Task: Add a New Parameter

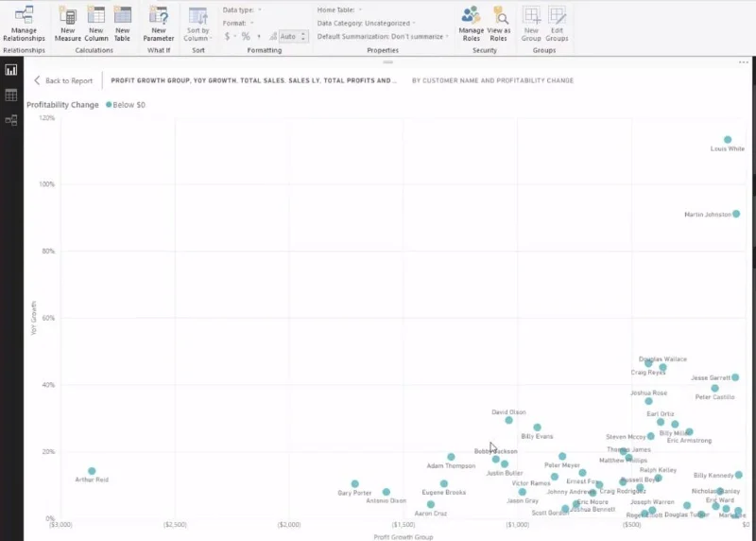Action: (x=159, y=24)
